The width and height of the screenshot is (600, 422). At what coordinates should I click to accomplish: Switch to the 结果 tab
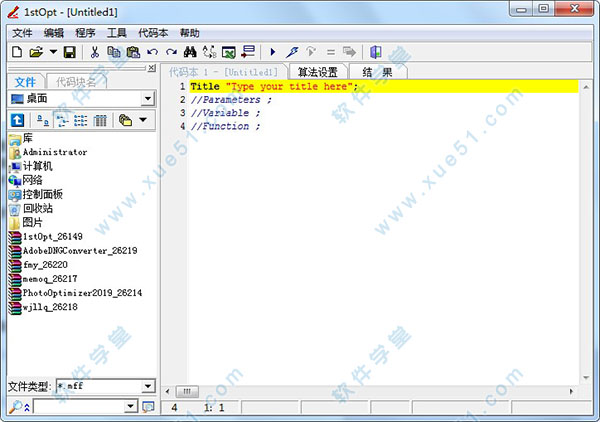click(x=377, y=72)
